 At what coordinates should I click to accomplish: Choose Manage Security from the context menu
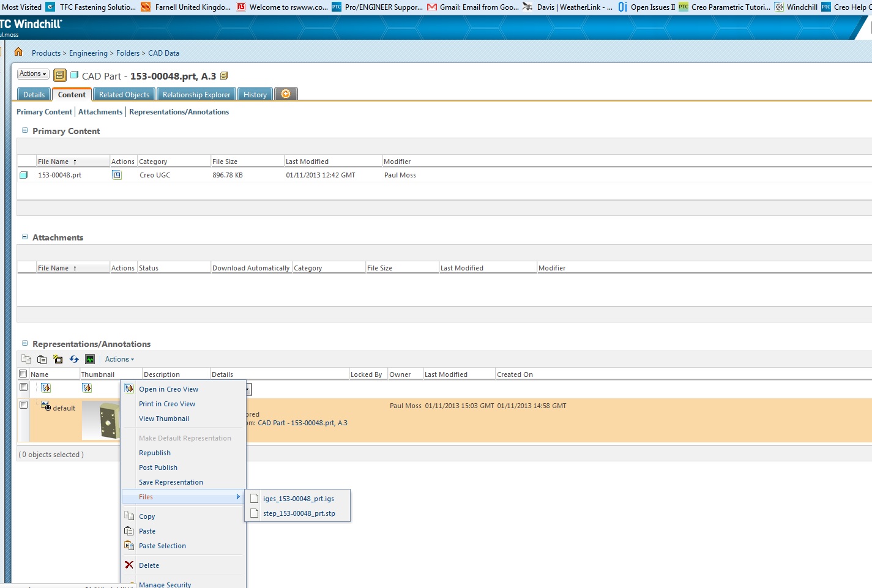pos(165,584)
